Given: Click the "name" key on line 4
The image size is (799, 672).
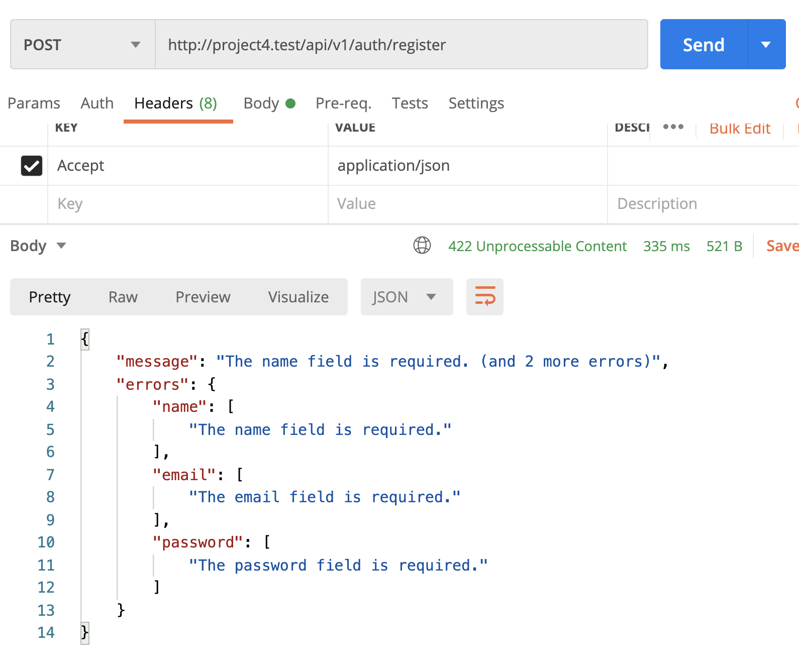Looking at the screenshot, I should point(180,407).
